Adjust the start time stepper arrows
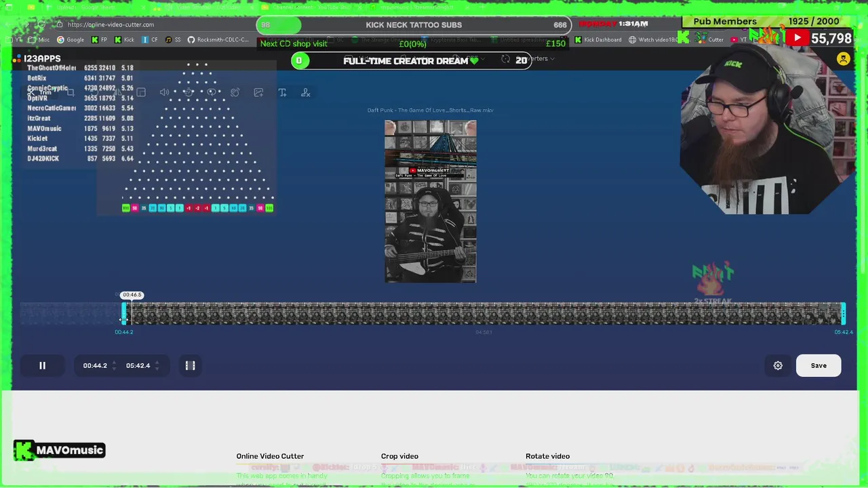The height and width of the screenshot is (488, 868). click(113, 365)
